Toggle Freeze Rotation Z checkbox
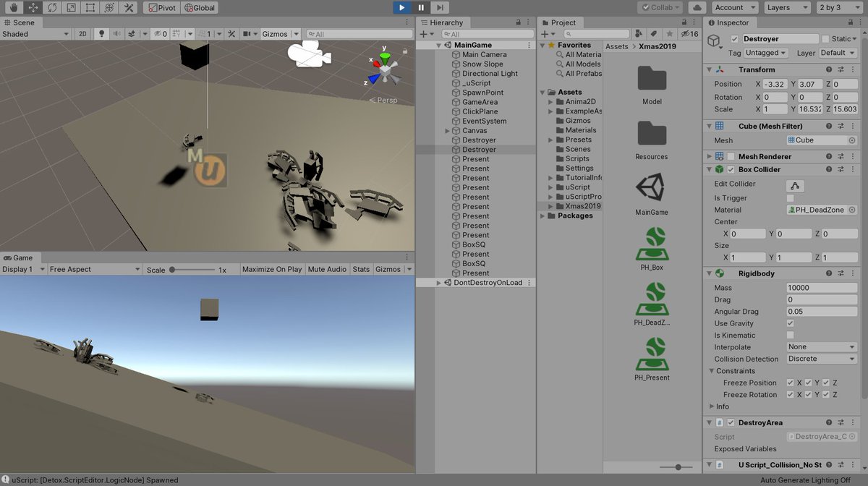The width and height of the screenshot is (868, 486). 826,395
